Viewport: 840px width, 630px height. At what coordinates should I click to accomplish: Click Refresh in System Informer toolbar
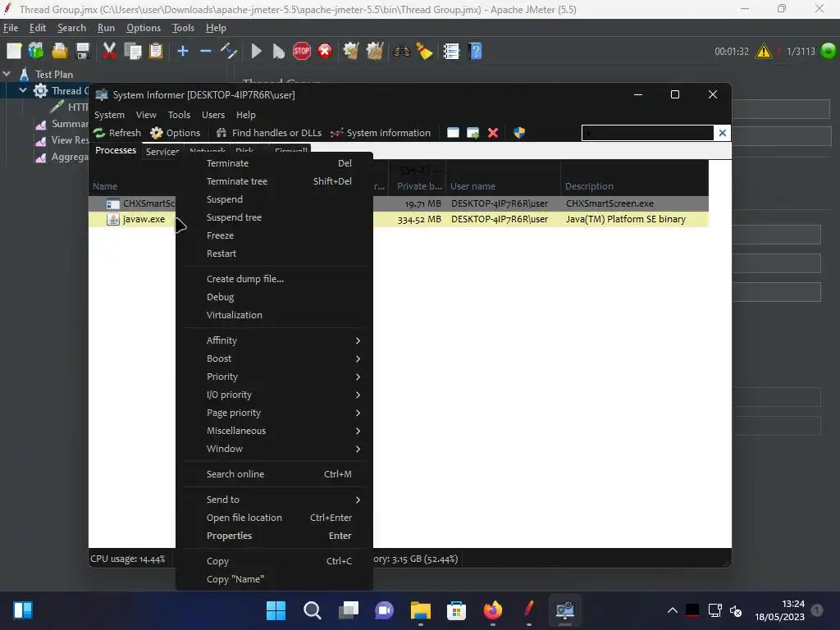point(116,133)
